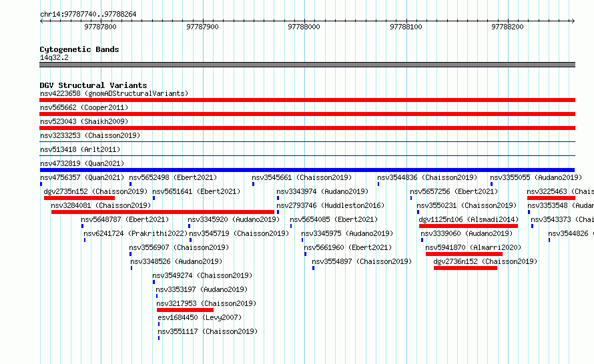Open nsv3284081 (Chaisson2019) variant label

[101, 205]
